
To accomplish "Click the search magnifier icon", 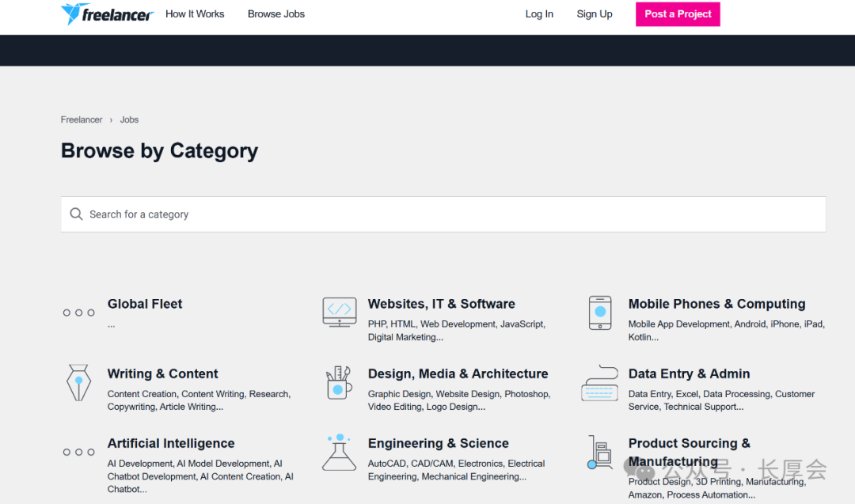I will (x=76, y=214).
